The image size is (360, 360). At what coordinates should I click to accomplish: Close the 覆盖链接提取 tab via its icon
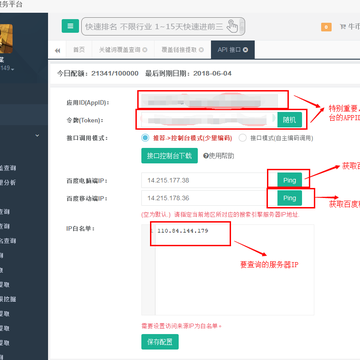[201, 50]
